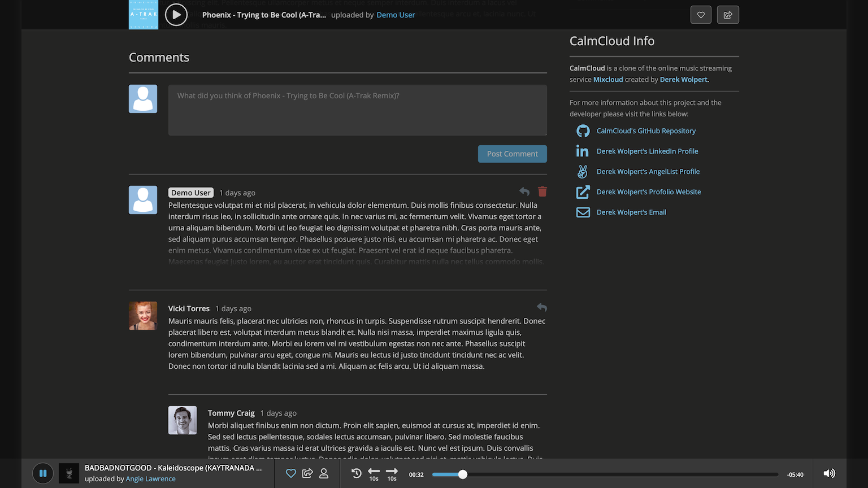Viewport: 868px width, 488px height.
Task: Click Vicki Torres's avatar photo
Action: pos(143,316)
